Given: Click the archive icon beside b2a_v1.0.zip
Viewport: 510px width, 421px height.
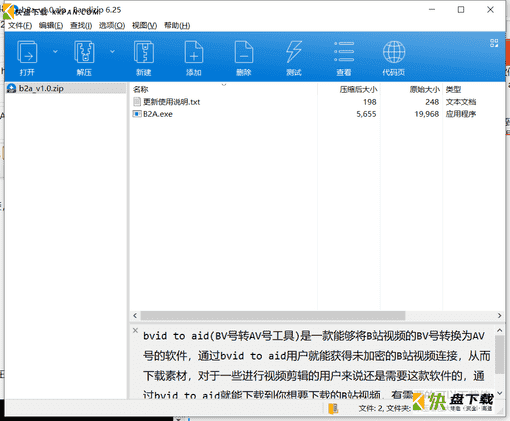Looking at the screenshot, I should [12, 89].
